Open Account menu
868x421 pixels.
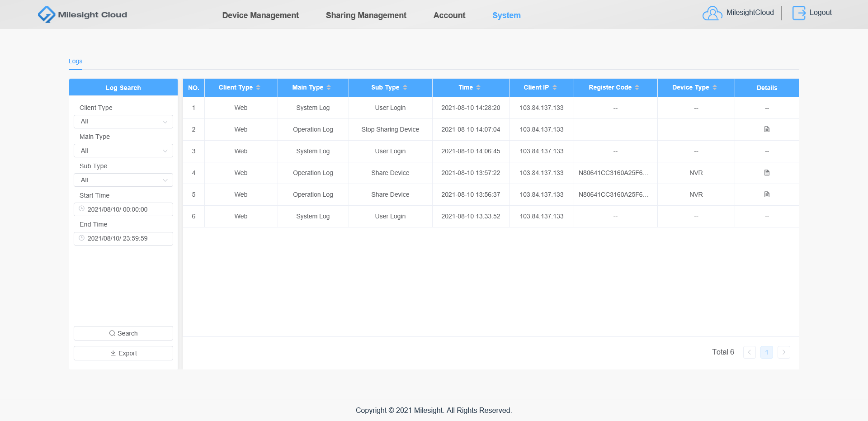449,15
